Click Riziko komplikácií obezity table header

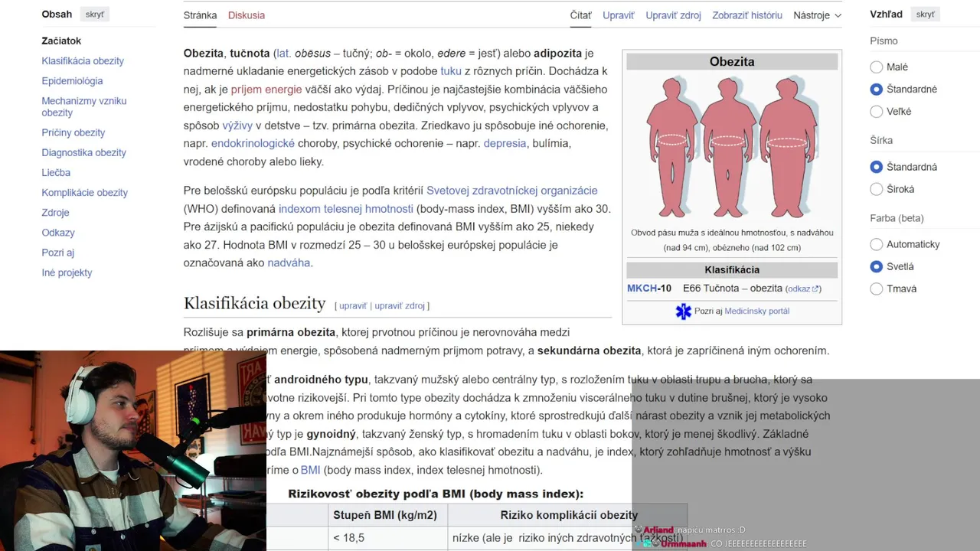tap(569, 516)
